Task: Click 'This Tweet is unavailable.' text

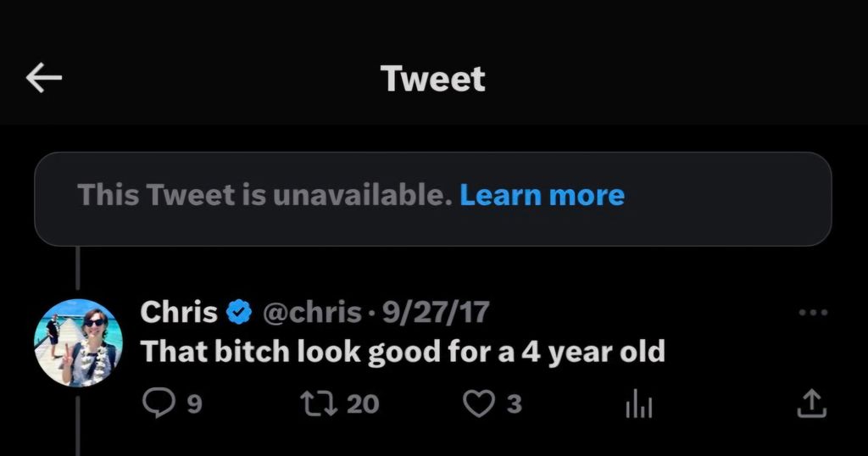Action: [264, 196]
